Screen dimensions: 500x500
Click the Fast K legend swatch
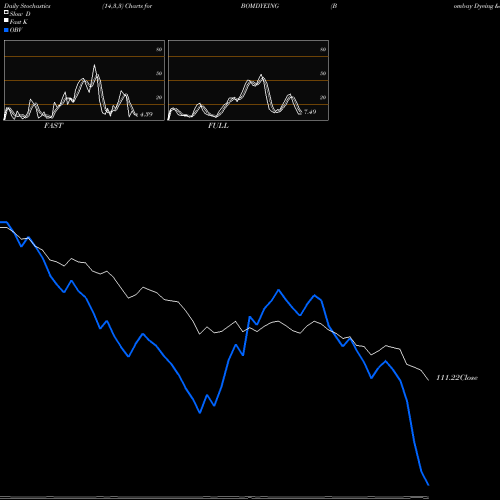tap(6, 21)
